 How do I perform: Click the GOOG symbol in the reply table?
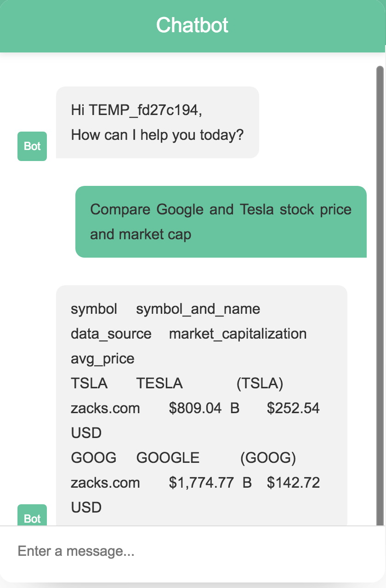tap(94, 458)
